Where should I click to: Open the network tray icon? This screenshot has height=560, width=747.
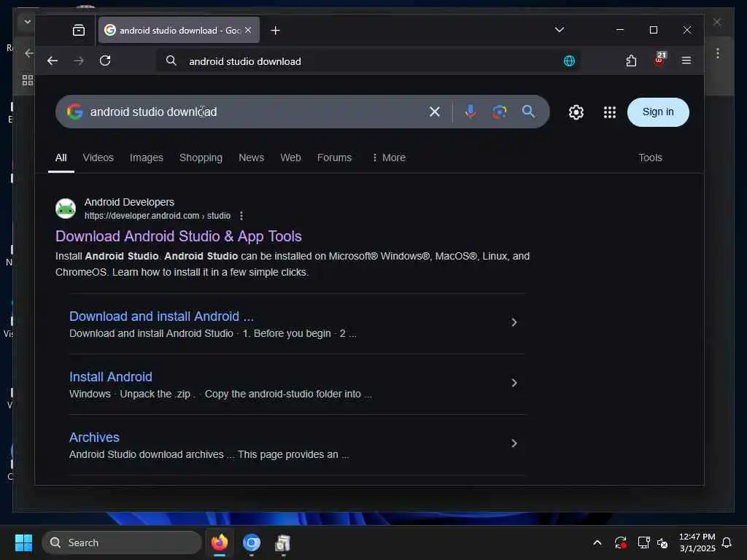[x=643, y=542]
